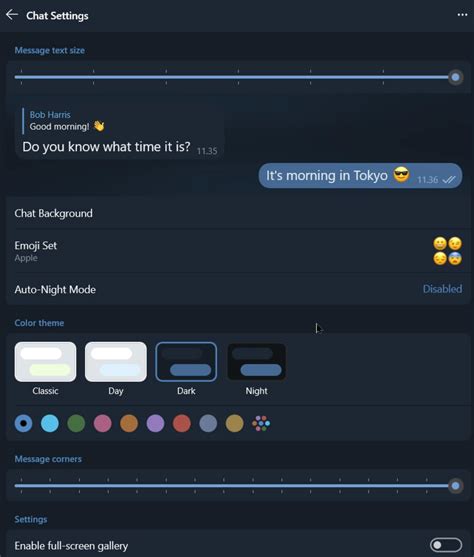Open Chat Background settings

[x=238, y=213]
